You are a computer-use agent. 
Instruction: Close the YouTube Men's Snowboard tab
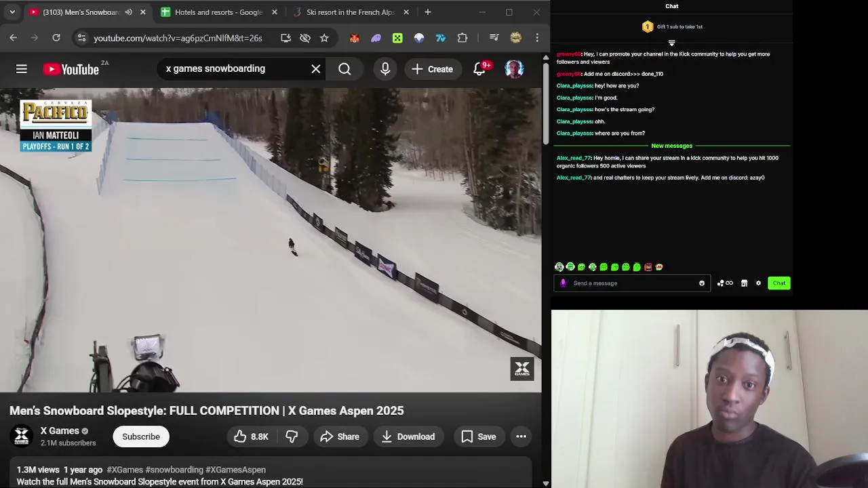(142, 12)
